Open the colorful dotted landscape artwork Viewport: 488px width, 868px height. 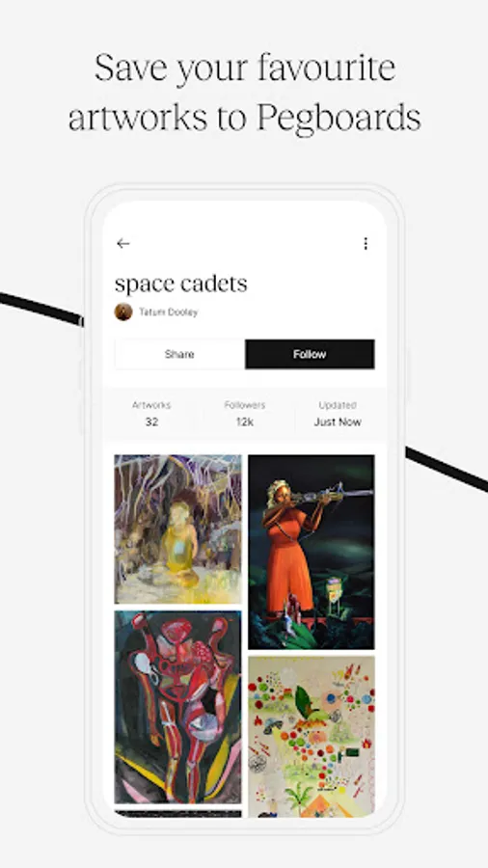click(311, 736)
